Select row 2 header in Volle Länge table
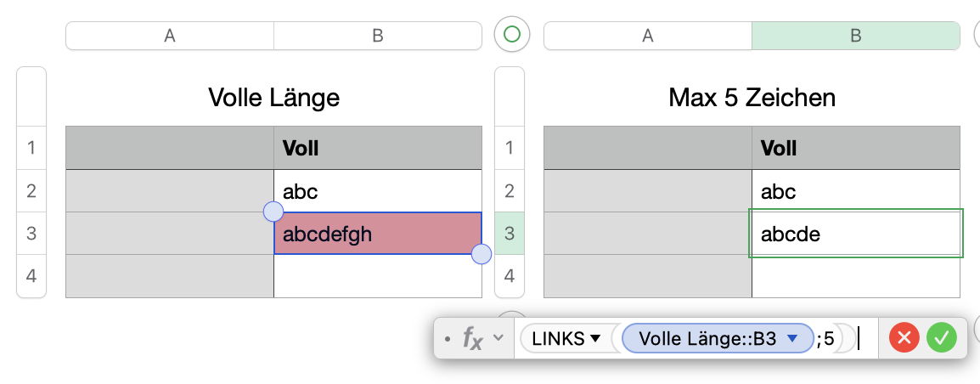980x384 pixels. click(x=31, y=191)
